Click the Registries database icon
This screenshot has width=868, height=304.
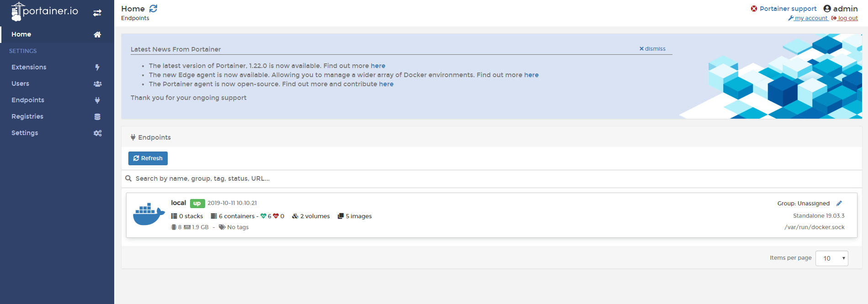click(x=97, y=117)
